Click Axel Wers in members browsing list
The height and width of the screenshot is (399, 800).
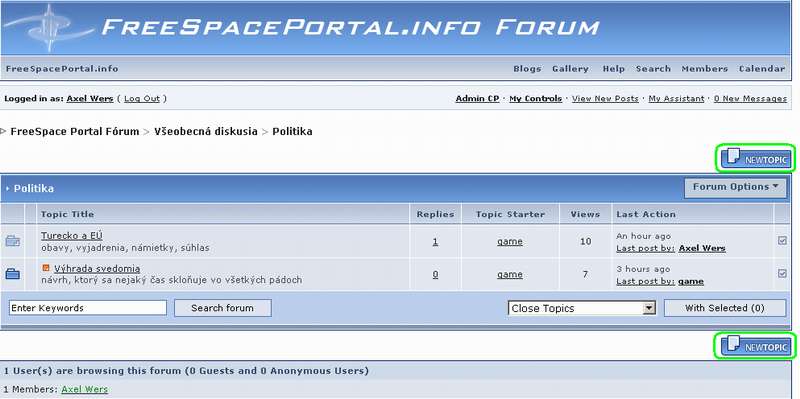coord(85,389)
